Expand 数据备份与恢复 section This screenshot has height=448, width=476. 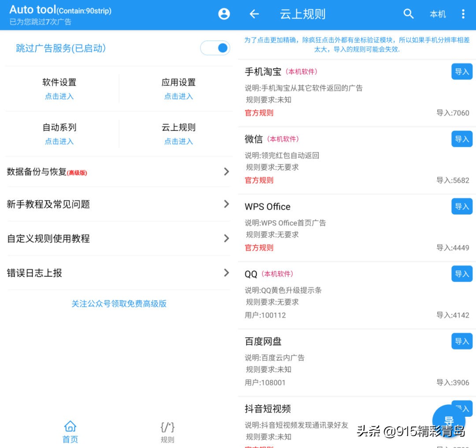point(119,171)
